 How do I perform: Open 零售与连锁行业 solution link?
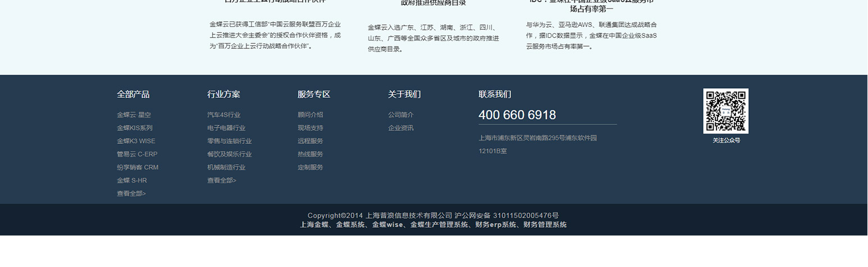click(x=230, y=141)
